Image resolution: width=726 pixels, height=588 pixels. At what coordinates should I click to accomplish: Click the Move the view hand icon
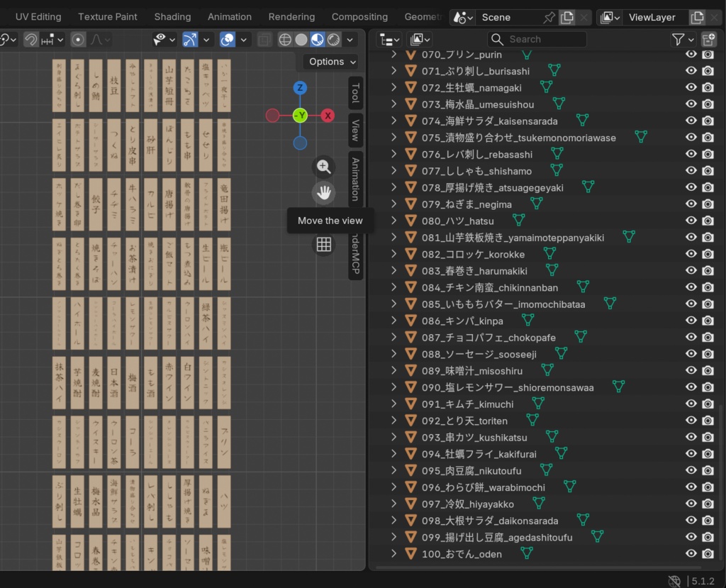[x=323, y=193]
